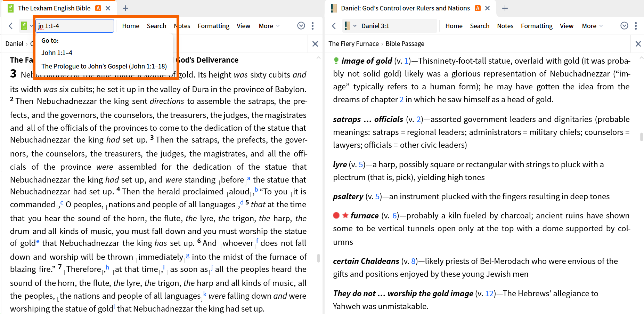Follow the verse 5 link after "psaltery"

(x=378, y=196)
